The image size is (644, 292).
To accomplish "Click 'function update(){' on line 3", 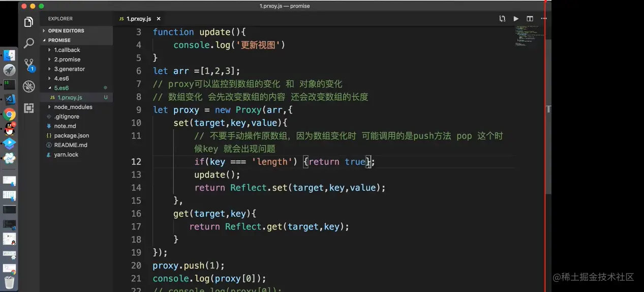I will point(199,32).
